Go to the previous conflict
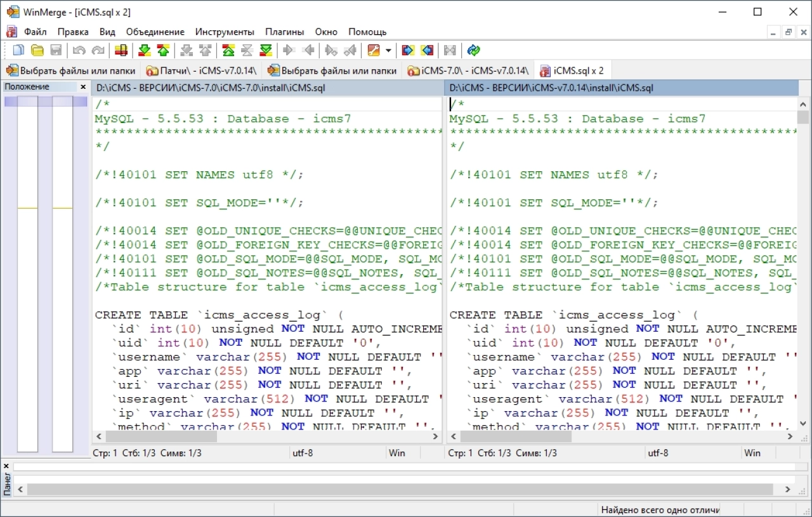Image resolution: width=812 pixels, height=517 pixels. (205, 50)
